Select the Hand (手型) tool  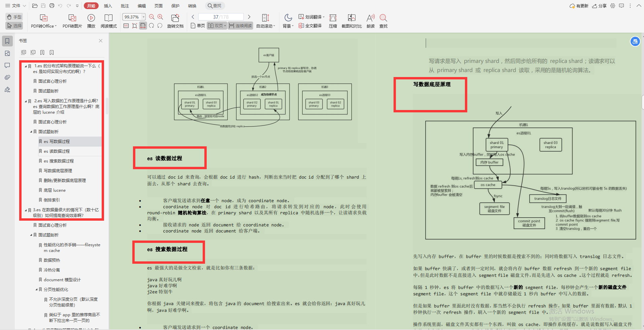click(14, 17)
